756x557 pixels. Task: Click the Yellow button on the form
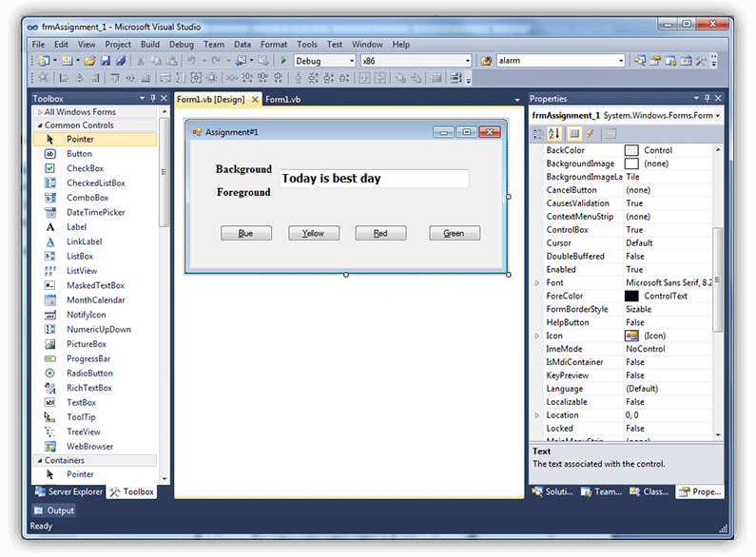point(314,233)
